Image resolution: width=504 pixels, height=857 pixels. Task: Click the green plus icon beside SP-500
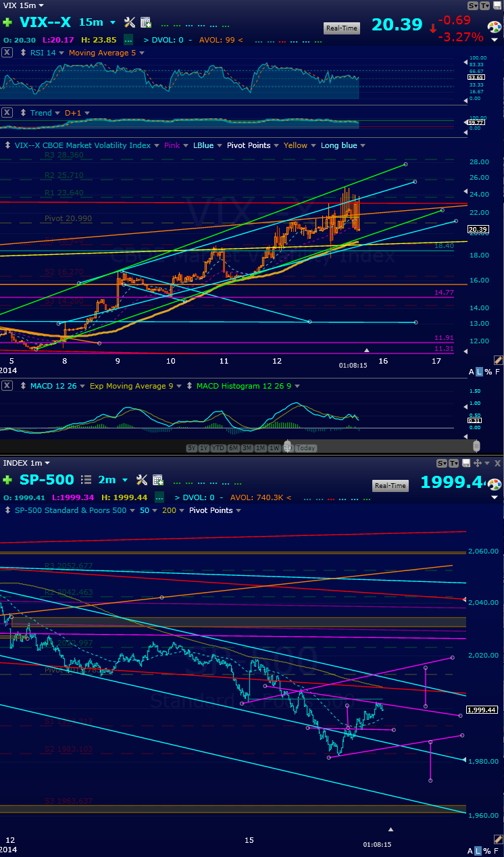point(7,480)
